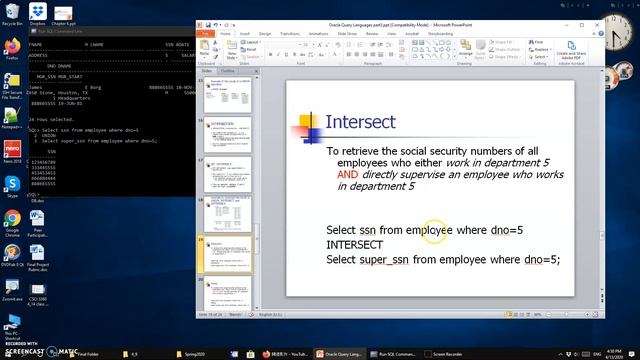Open the File tab
The image size is (640, 360).
205,34
